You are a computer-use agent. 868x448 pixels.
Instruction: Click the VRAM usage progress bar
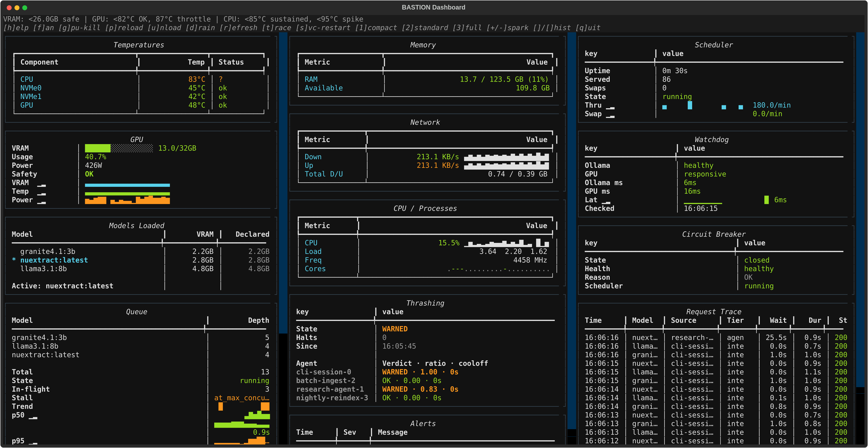point(119,148)
